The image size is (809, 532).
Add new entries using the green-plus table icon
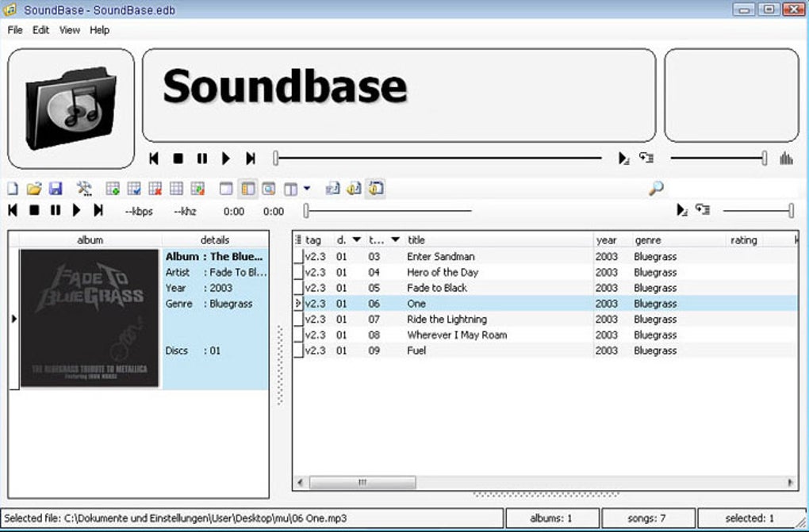pyautogui.click(x=115, y=188)
